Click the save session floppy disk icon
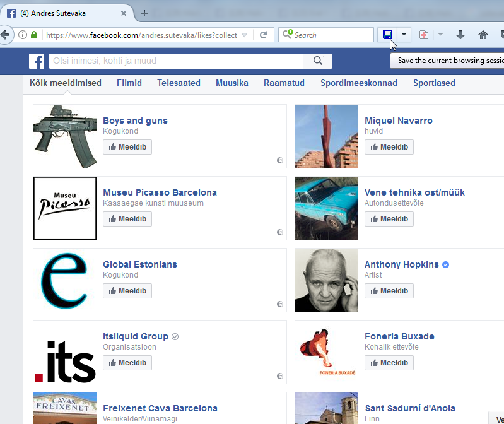Viewport: 504px width, 424px height. (387, 35)
